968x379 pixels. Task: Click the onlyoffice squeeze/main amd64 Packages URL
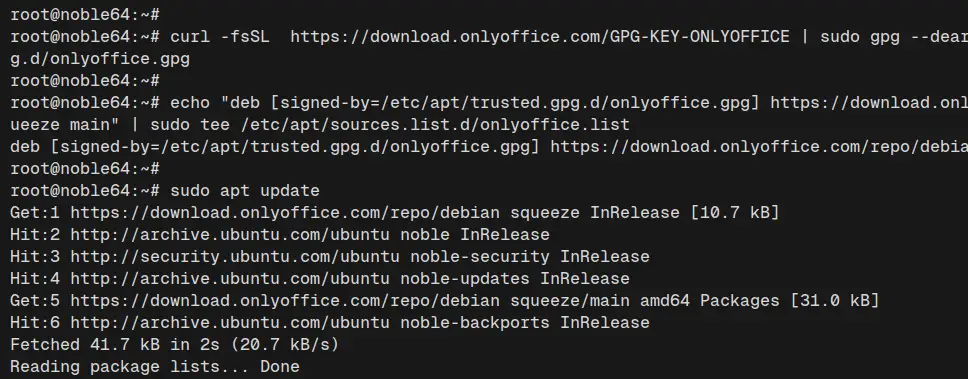pos(285,301)
